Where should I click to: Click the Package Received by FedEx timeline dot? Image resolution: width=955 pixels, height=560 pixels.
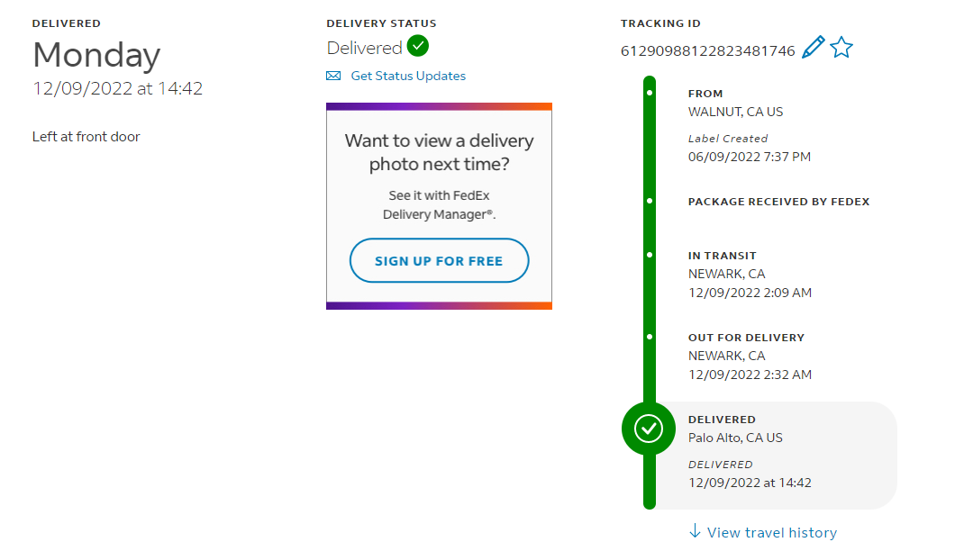click(x=650, y=201)
